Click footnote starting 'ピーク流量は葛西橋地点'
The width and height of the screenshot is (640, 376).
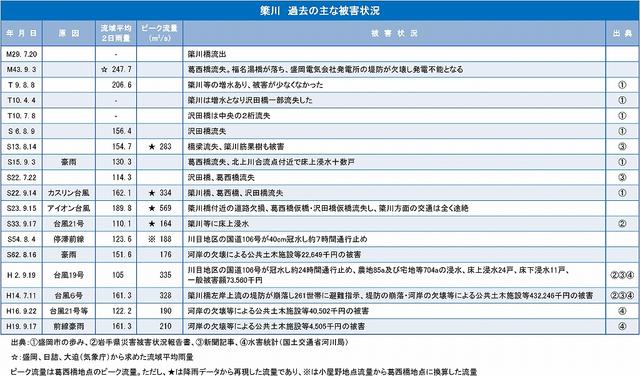click(x=244, y=372)
